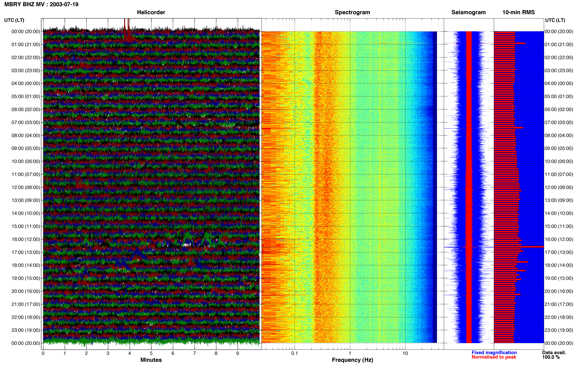Click the left '16:00 (12:00)' time label
The height and width of the screenshot is (368, 588).
(x=26, y=239)
